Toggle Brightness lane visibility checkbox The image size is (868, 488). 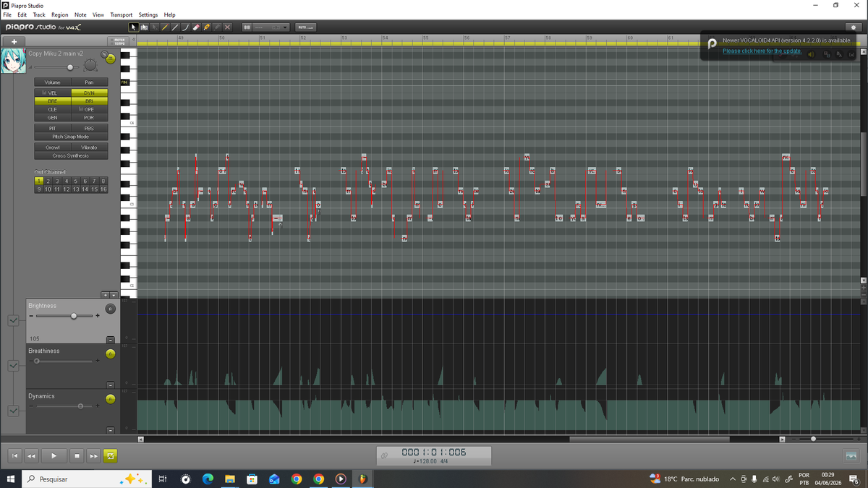tap(13, 321)
